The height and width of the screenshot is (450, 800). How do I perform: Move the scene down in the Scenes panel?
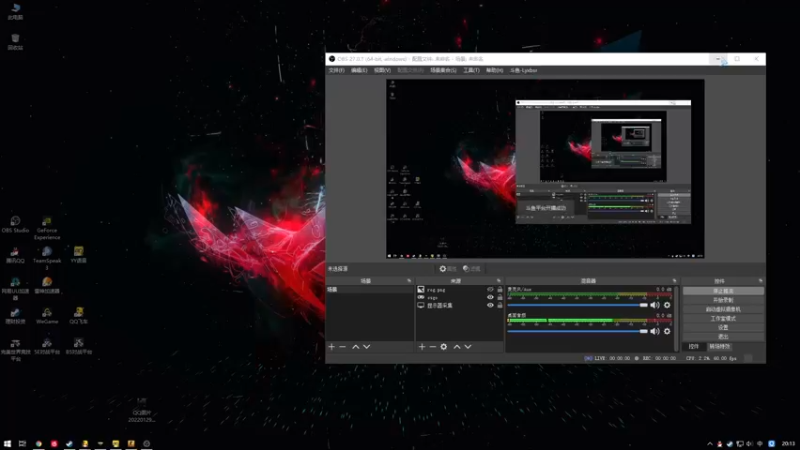[366, 347]
